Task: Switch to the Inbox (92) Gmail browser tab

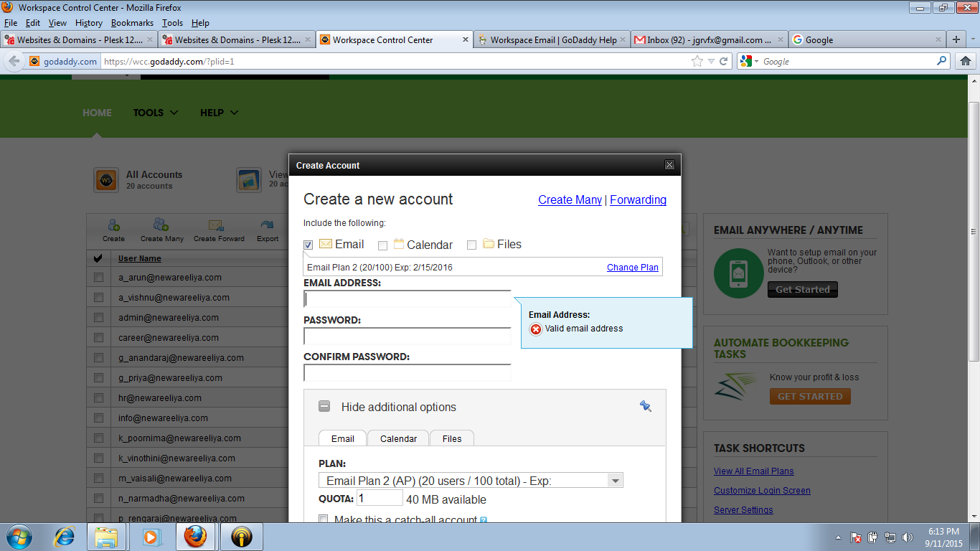Action: [x=709, y=39]
